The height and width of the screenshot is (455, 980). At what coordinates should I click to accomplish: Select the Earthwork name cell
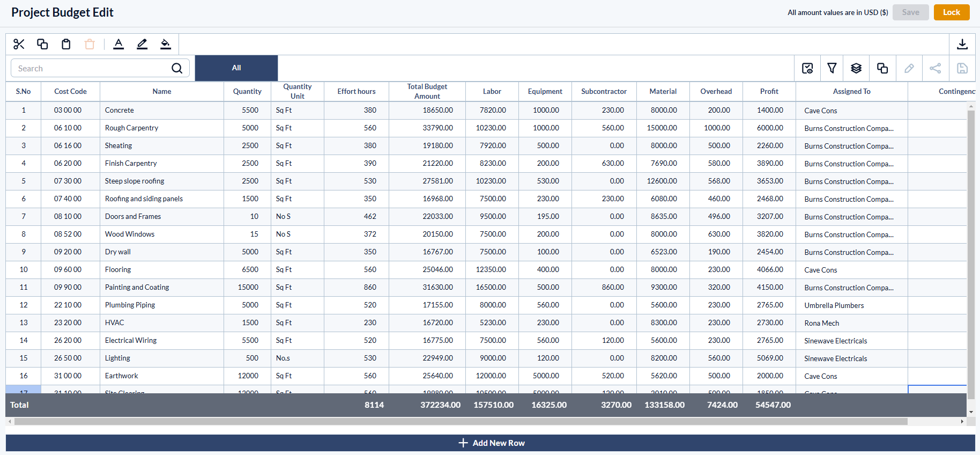162,376
